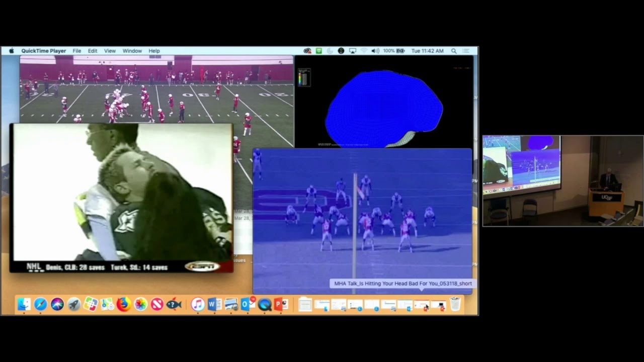Image resolution: width=644 pixels, height=362 pixels.
Task: Open Outlook from the dock
Action: (x=248, y=304)
